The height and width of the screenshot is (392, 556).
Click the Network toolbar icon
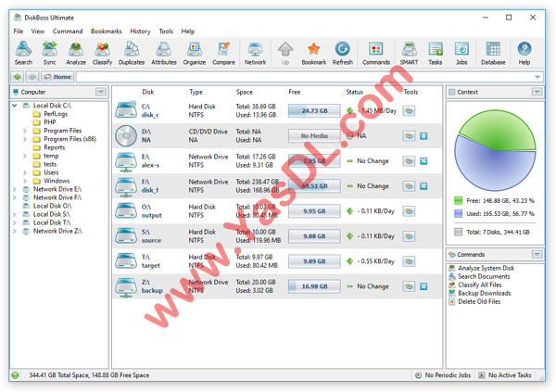[255, 53]
